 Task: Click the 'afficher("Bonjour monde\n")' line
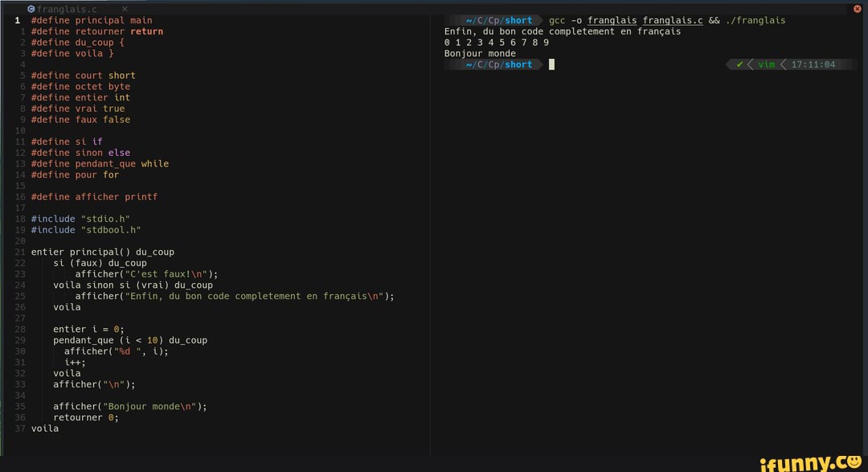pos(129,406)
